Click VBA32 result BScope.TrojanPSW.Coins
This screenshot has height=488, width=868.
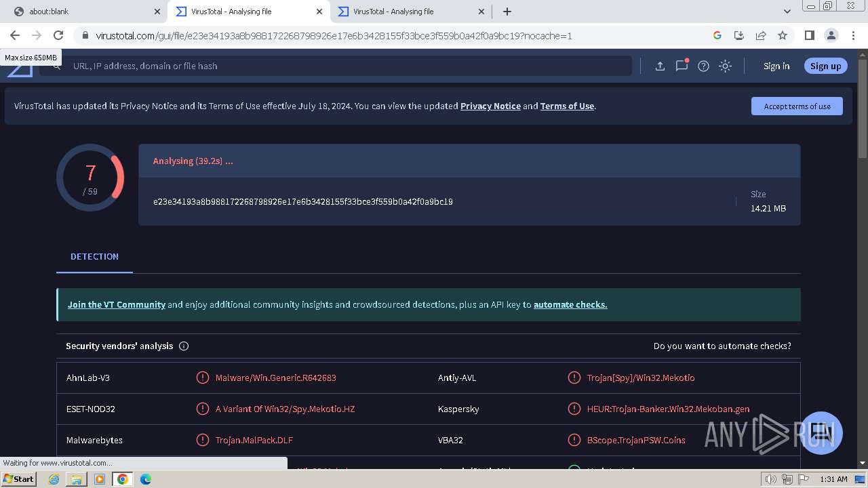(x=636, y=440)
